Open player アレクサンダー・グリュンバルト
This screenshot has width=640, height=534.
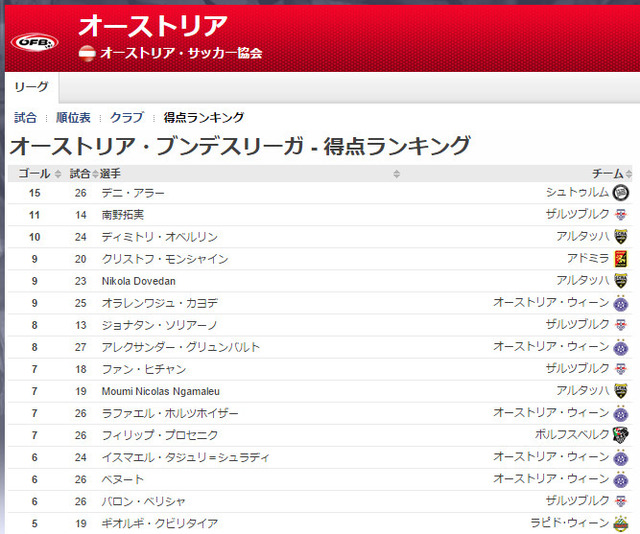pos(181,347)
